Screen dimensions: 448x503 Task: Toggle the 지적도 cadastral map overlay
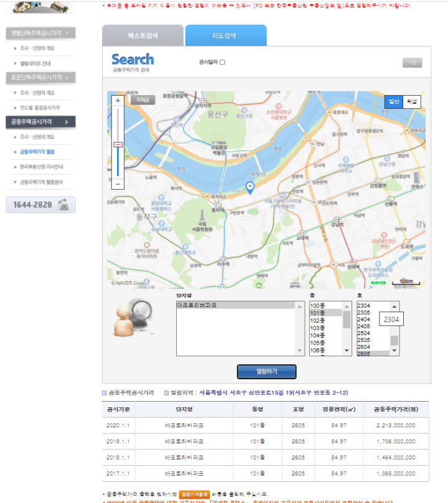click(143, 100)
